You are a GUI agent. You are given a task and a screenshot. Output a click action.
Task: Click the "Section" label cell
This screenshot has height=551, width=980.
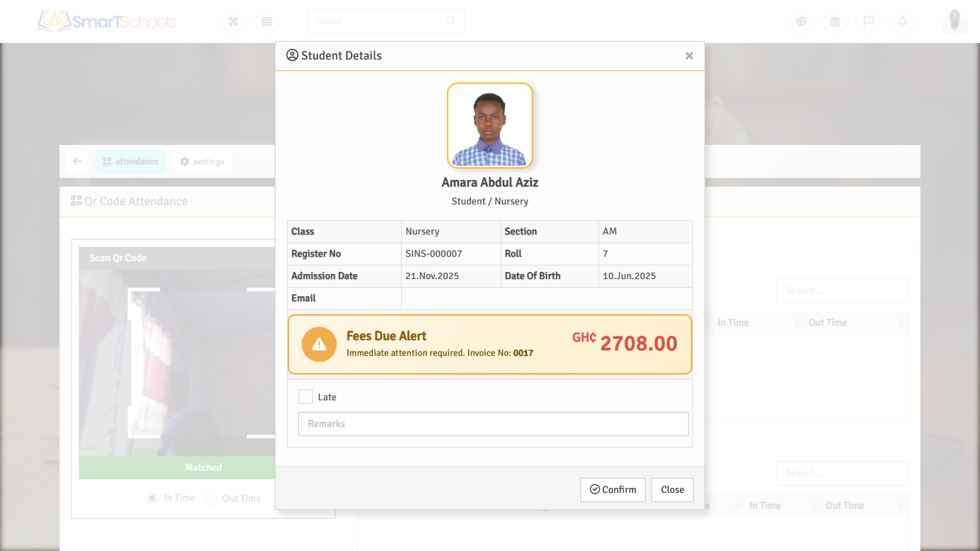pyautogui.click(x=550, y=232)
